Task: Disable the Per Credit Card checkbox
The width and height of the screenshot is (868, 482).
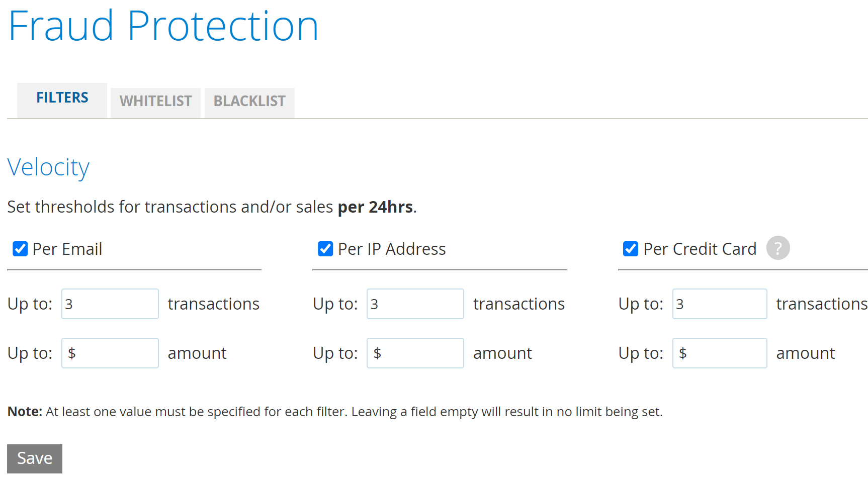Action: (631, 249)
